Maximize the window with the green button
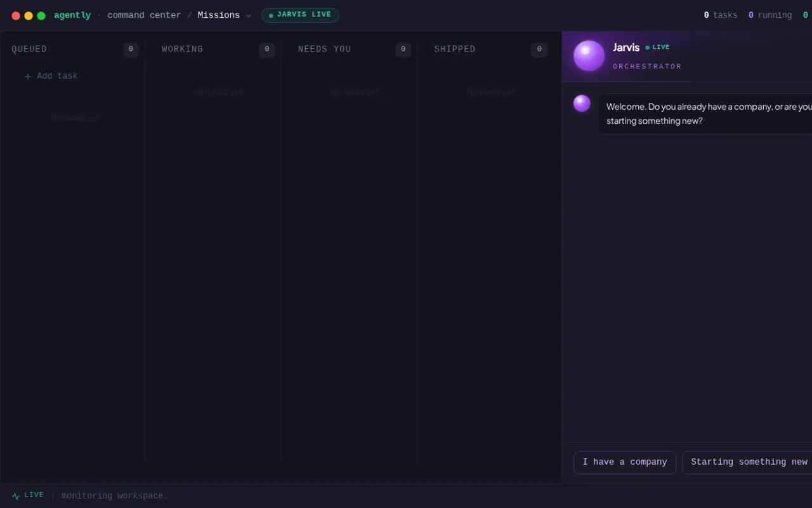 tap(41, 16)
